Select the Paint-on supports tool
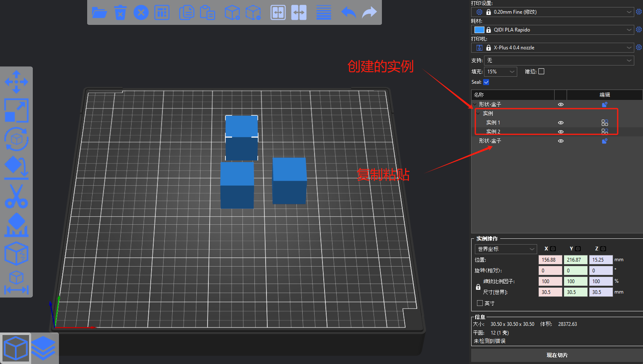 (x=16, y=225)
